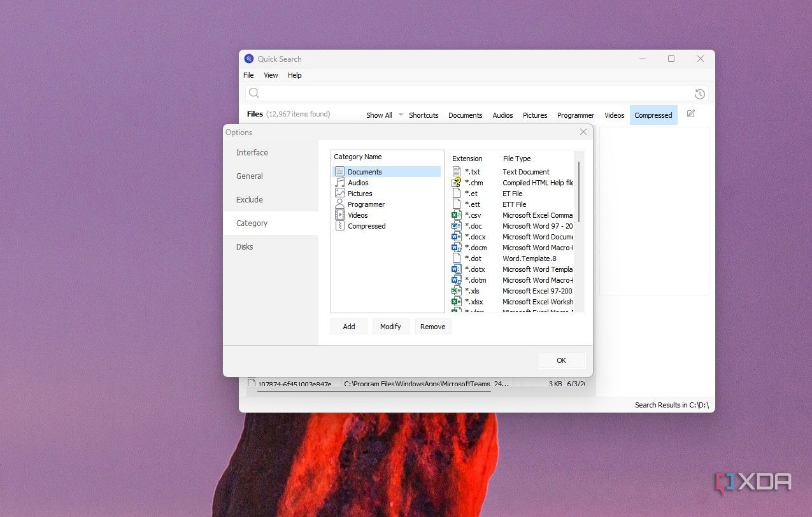The height and width of the screenshot is (517, 812).
Task: Open search history clock icon
Action: click(700, 94)
